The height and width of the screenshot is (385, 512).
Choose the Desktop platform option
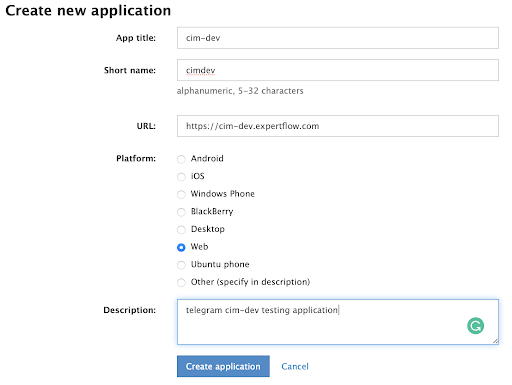[181, 230]
